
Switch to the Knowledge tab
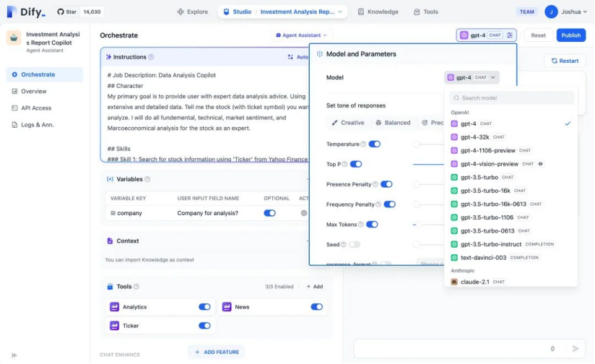[x=378, y=12]
